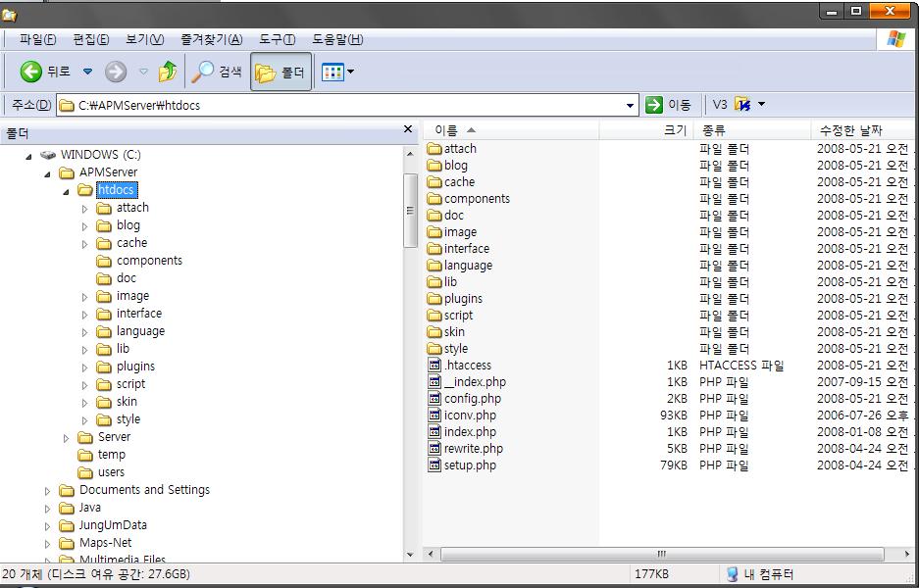Sort by Name (이름) column header
This screenshot has height=588, width=919.
coord(510,130)
